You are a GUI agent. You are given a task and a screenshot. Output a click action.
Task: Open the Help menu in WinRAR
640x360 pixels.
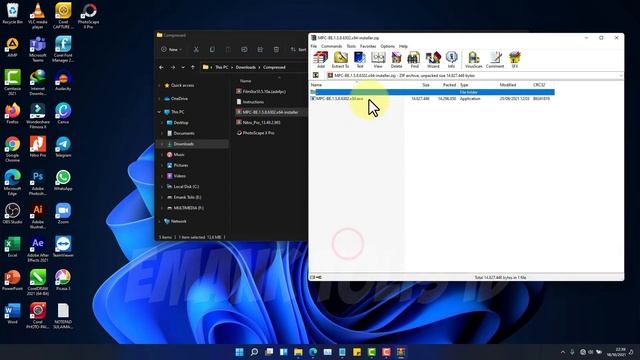403,46
